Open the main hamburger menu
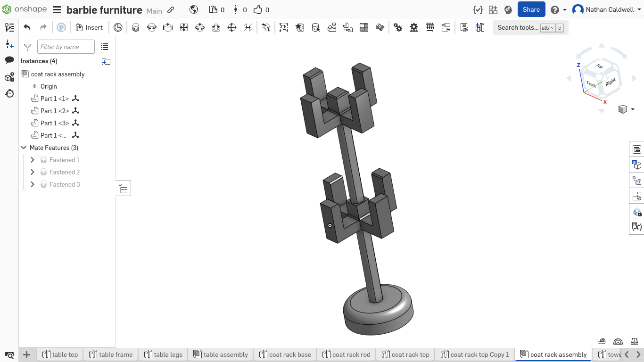The image size is (644, 362). pyautogui.click(x=57, y=10)
